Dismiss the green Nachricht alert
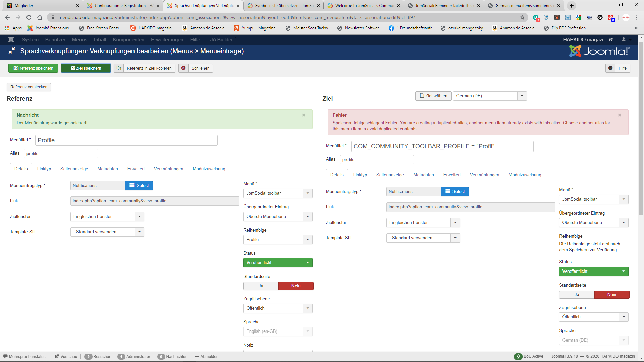Screen dimensions: 644x362 click(304, 115)
